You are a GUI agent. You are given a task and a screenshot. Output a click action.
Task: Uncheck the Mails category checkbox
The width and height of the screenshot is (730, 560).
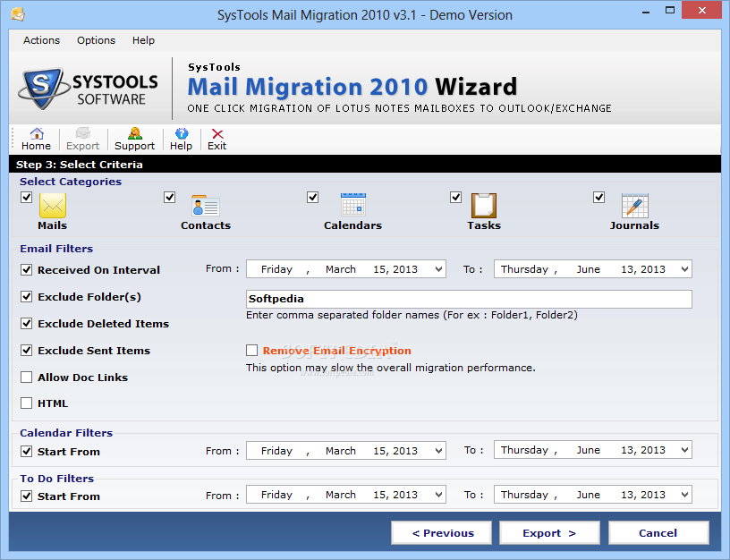point(27,198)
